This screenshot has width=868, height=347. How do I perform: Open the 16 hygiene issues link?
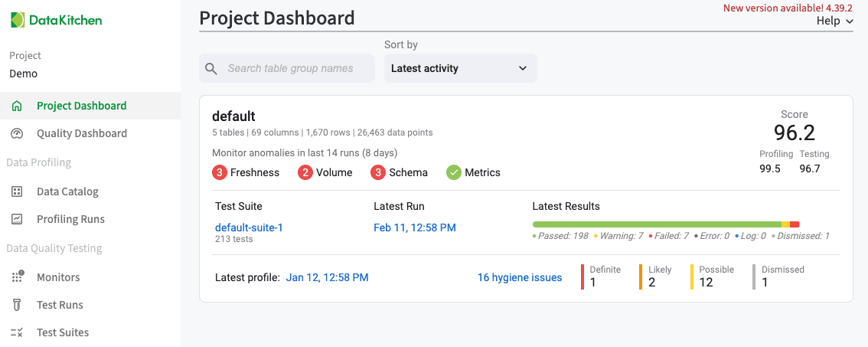click(x=520, y=277)
